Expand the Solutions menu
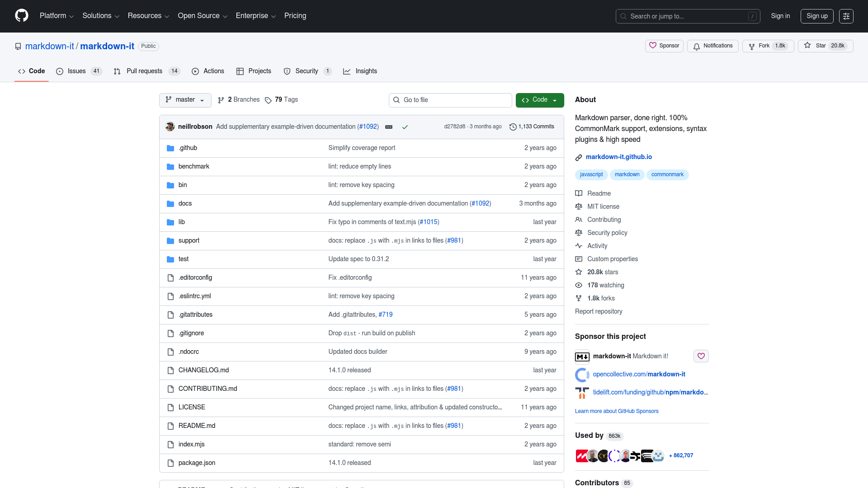The image size is (868, 488). [101, 16]
